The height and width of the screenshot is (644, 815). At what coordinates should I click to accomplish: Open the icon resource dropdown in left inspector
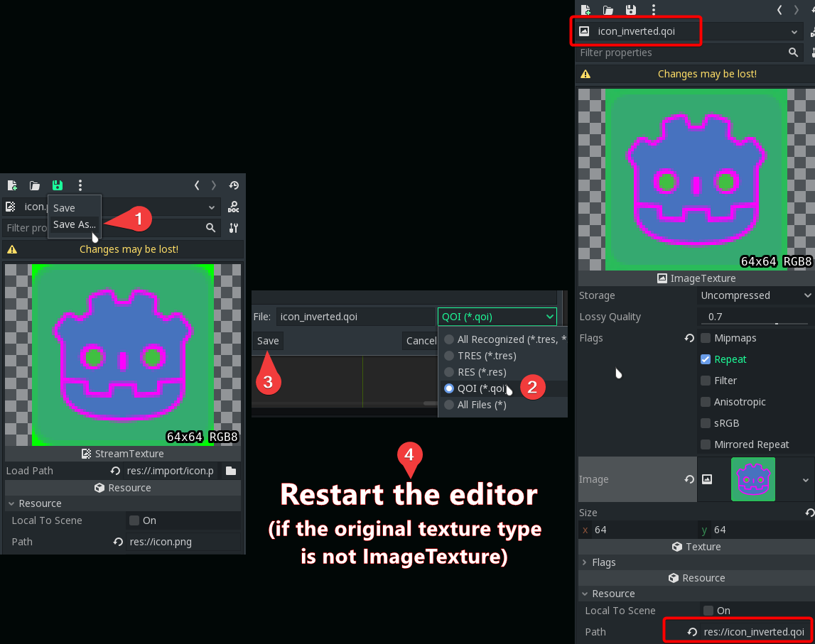point(212,207)
